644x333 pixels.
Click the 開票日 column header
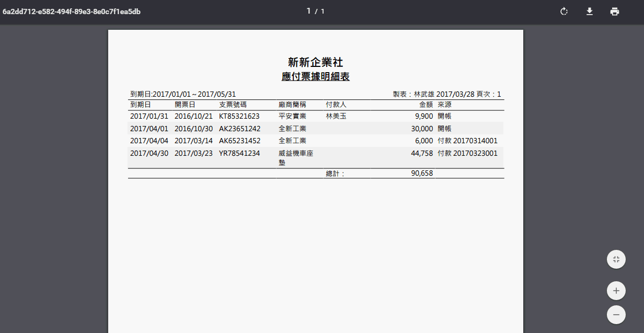tap(185, 105)
